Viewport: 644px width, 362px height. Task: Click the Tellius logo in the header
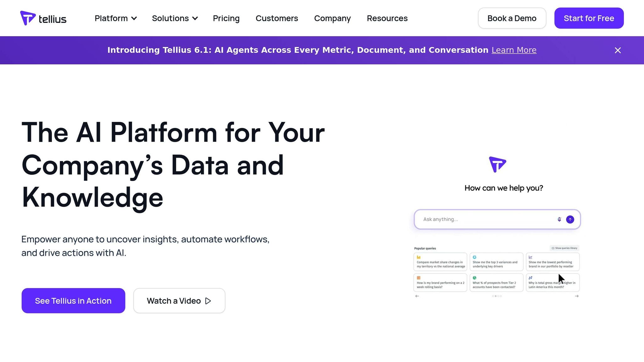[43, 18]
